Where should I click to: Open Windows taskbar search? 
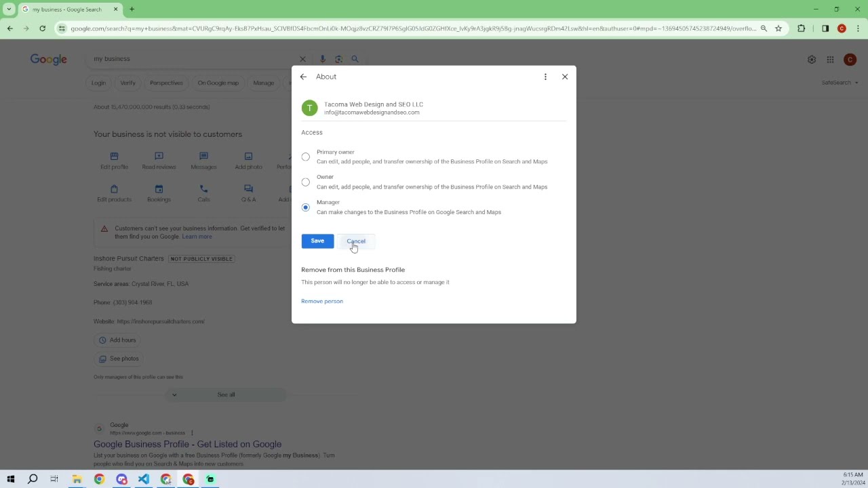tap(33, 479)
